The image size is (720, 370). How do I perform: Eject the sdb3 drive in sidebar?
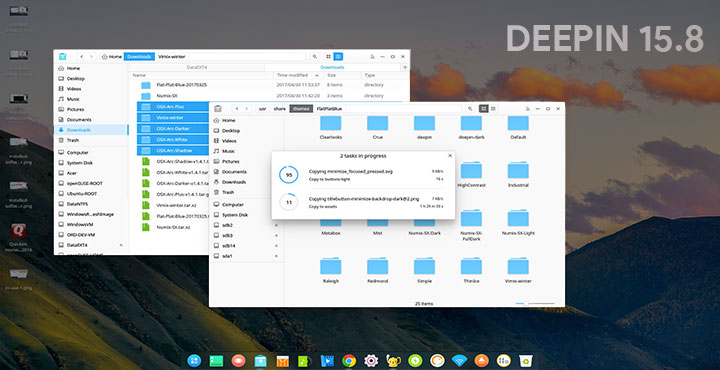pos(276,235)
